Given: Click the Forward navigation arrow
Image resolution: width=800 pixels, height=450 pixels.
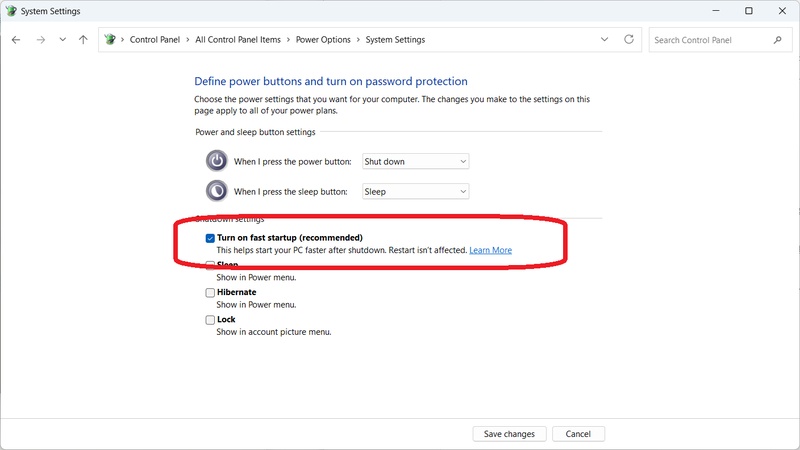Looking at the screenshot, I should tap(40, 40).
